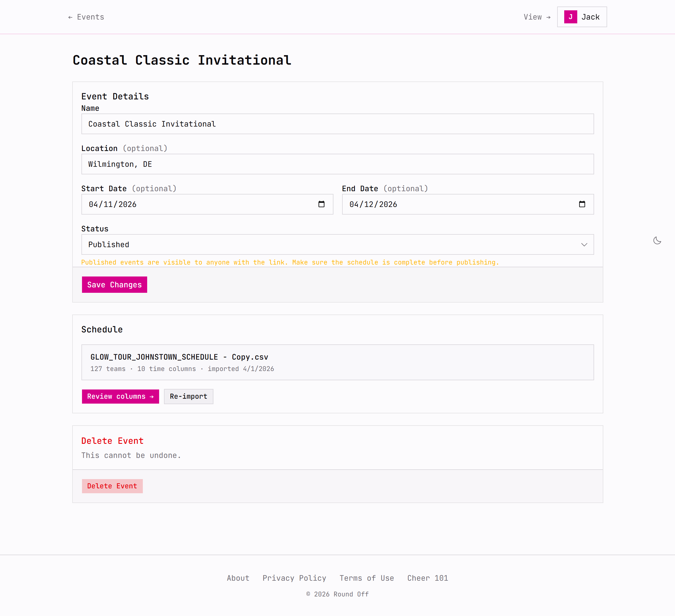675x616 pixels.
Task: Click the arrow next to View
Action: [549, 17]
